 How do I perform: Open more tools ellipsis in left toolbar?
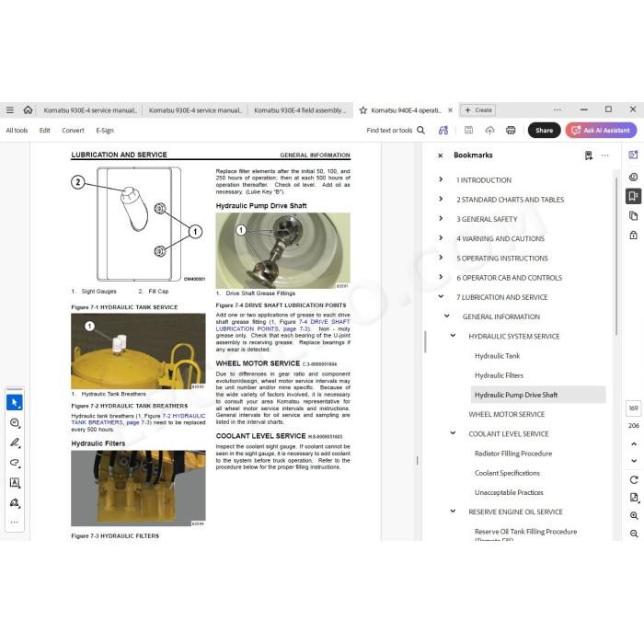[x=15, y=522]
